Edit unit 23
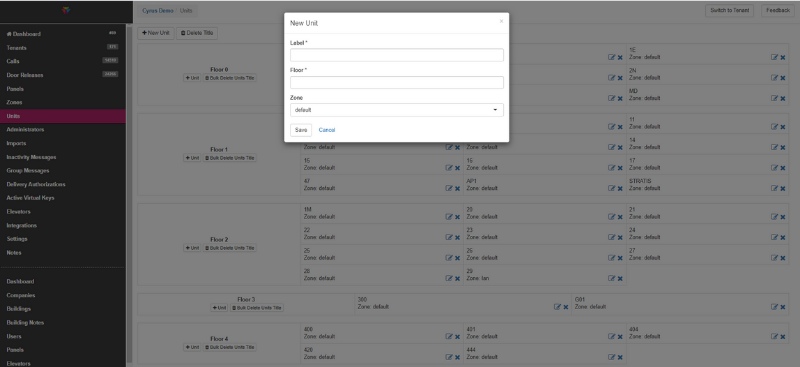Screen dimensions: 800x367 click(611, 237)
